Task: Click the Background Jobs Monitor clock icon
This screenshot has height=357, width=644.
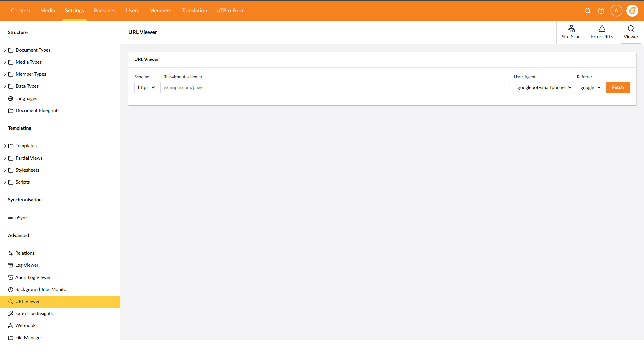Action: pos(11,290)
